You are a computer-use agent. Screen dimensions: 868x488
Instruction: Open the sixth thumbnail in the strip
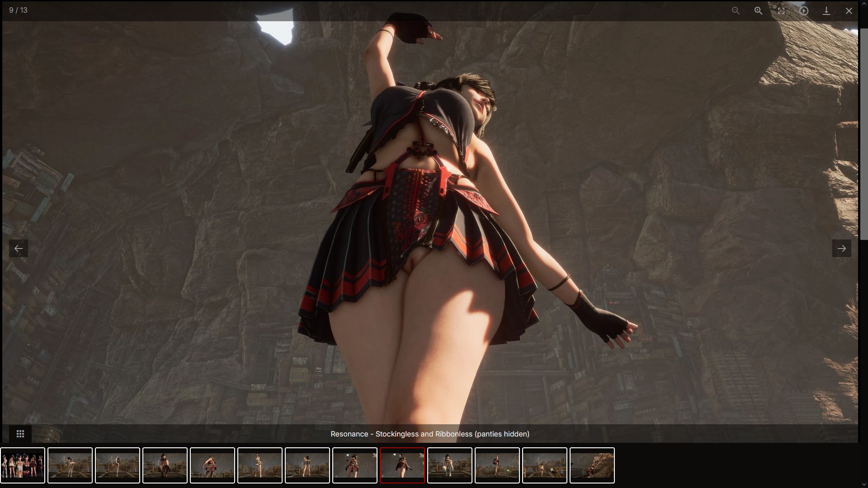coord(260,465)
